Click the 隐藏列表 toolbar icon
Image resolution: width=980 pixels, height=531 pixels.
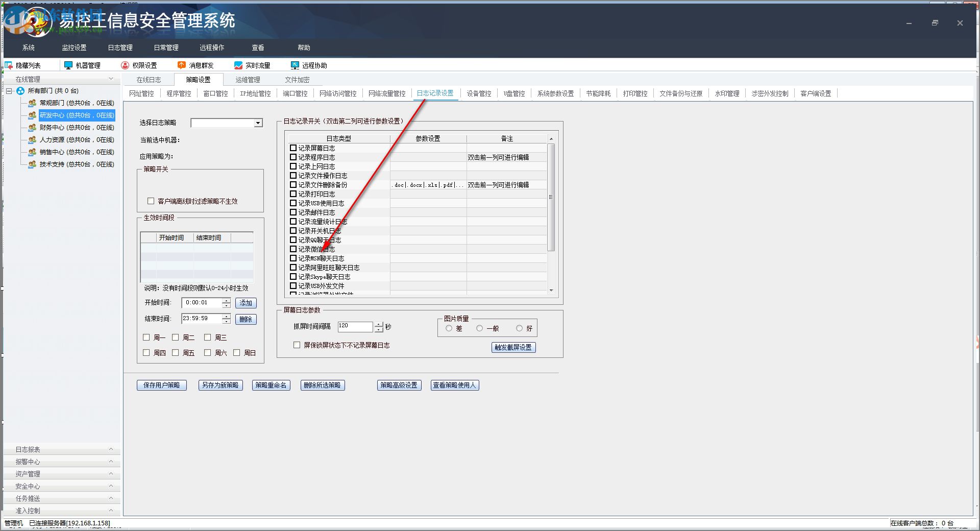[9, 65]
